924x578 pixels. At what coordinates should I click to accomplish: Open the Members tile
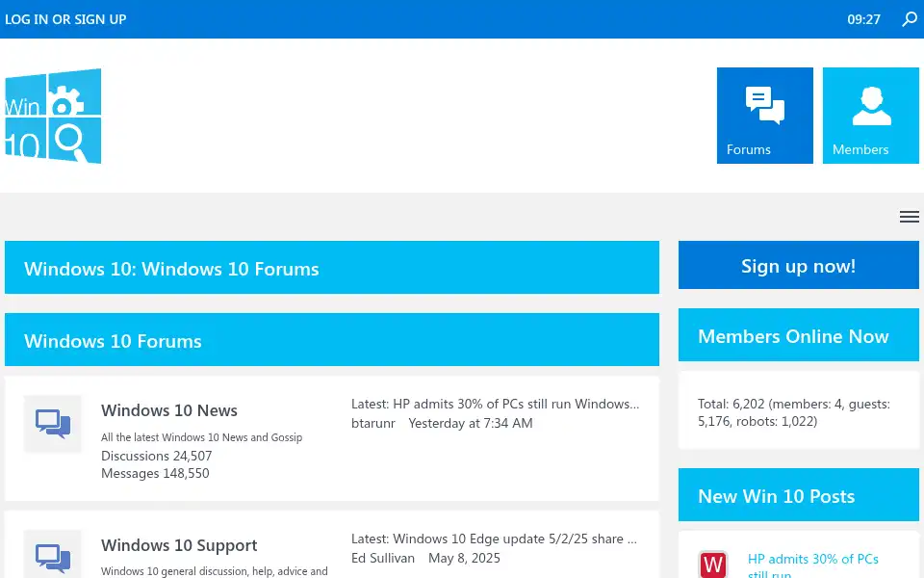coord(870,116)
